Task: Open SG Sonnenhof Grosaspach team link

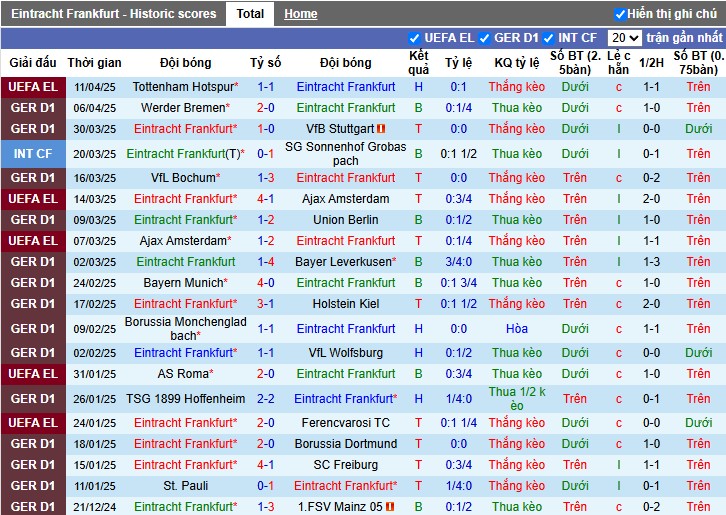Action: coord(345,154)
